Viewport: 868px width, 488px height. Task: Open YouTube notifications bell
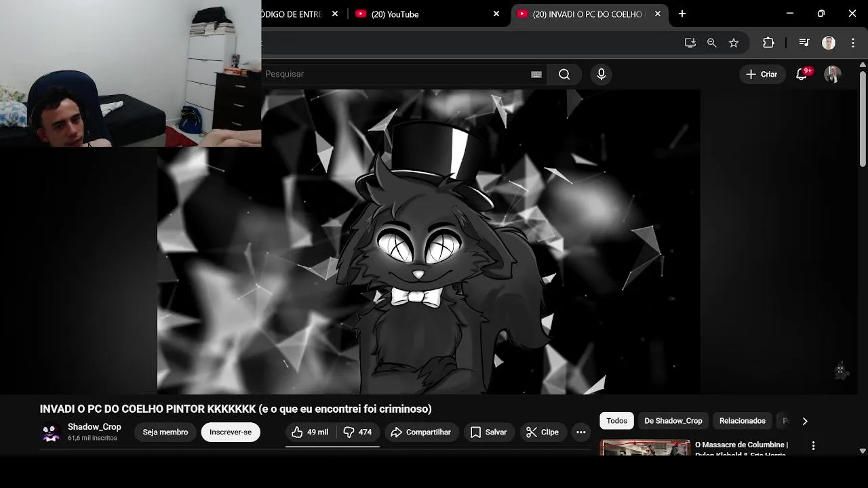click(x=802, y=75)
